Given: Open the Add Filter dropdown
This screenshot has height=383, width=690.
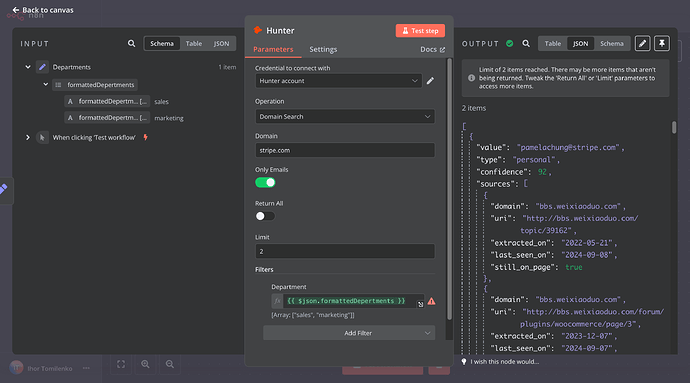Looking at the screenshot, I should [x=349, y=333].
